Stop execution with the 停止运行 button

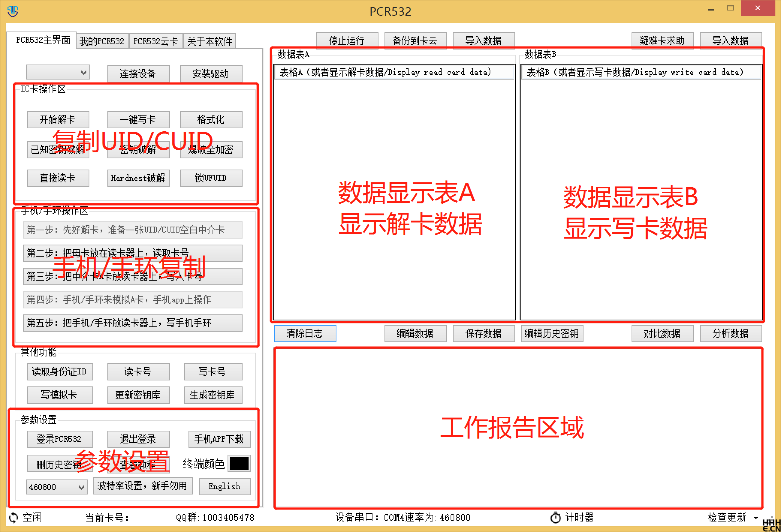(347, 40)
